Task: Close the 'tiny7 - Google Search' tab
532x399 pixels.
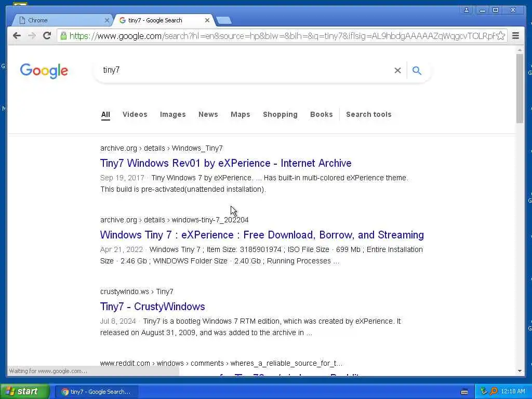Action: [207, 20]
